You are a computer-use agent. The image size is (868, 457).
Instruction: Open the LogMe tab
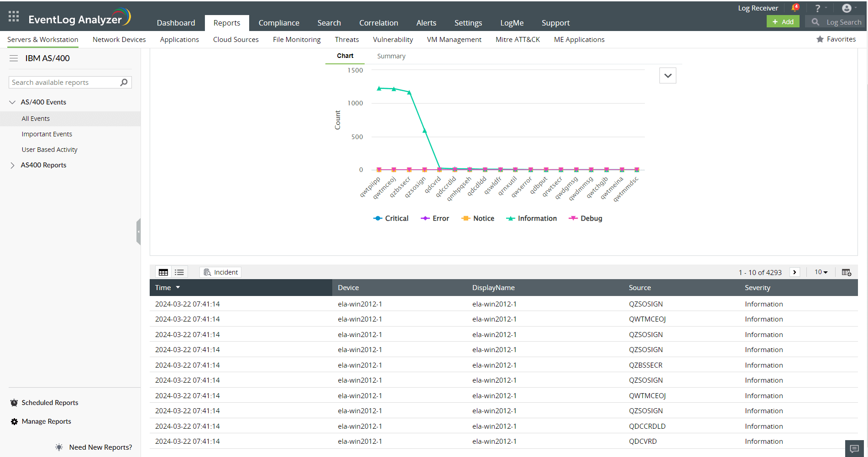512,23
